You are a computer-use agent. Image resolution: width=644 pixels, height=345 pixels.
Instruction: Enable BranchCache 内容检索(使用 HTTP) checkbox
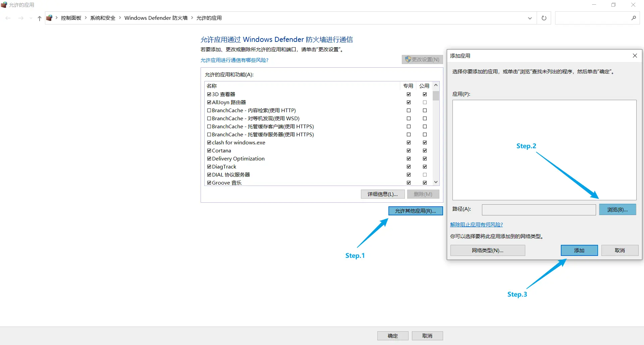point(209,111)
